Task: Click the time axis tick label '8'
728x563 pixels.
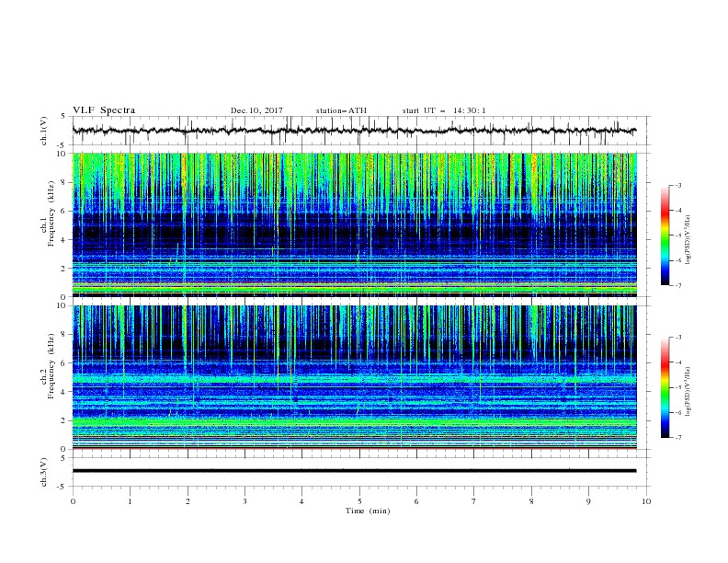Action: click(531, 501)
